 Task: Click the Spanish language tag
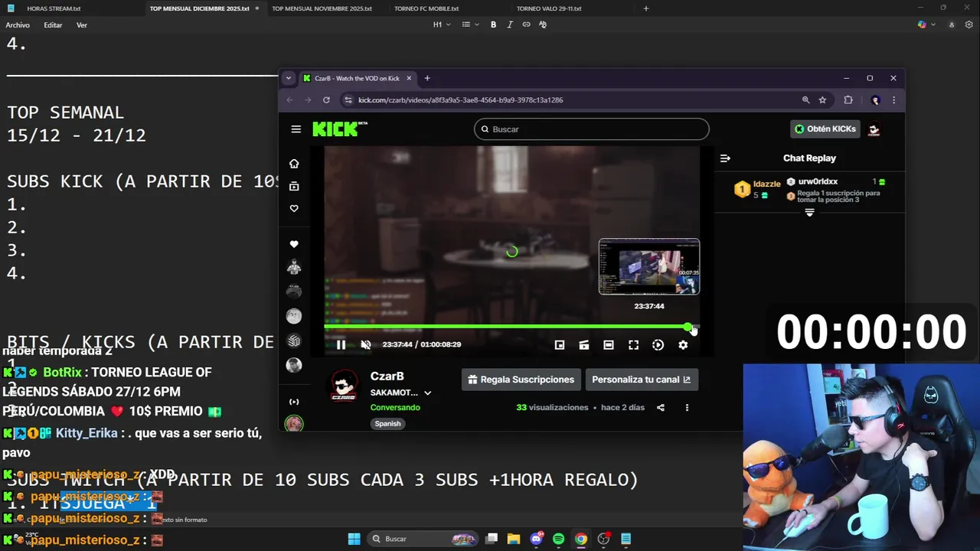pos(387,423)
